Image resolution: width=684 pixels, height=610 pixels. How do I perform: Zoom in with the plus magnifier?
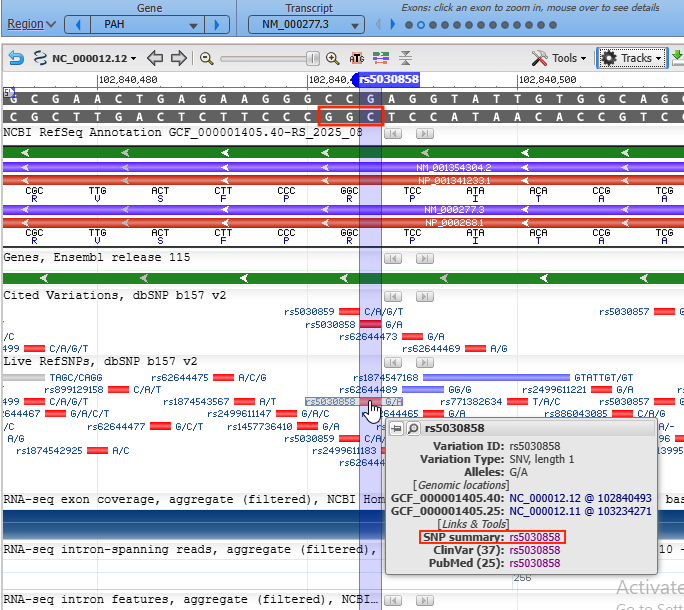tap(332, 58)
